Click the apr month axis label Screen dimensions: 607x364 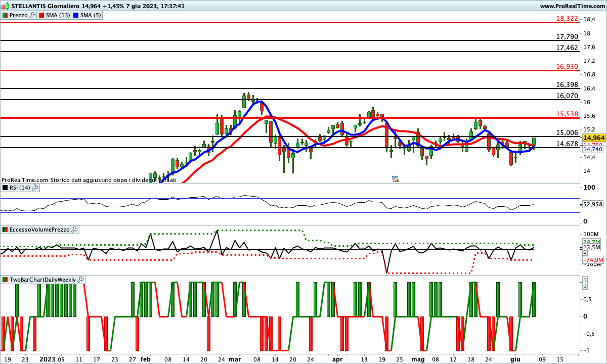coord(338,359)
